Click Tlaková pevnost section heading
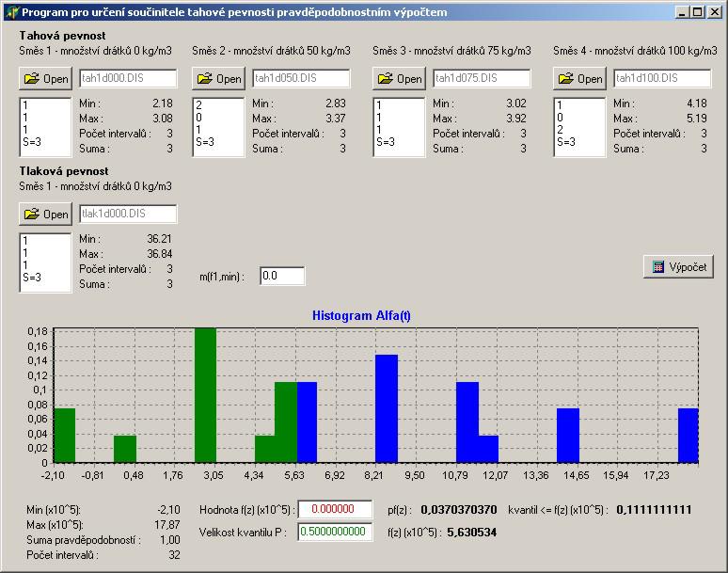 pyautogui.click(x=64, y=171)
